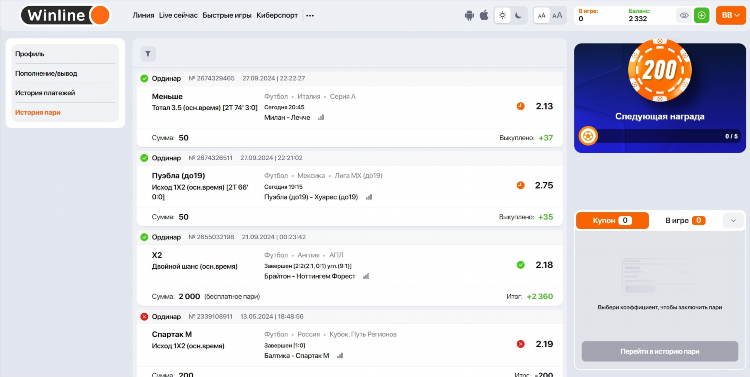Click the bet number 2674329465
Screen dimensions: 750x377
coord(211,78)
